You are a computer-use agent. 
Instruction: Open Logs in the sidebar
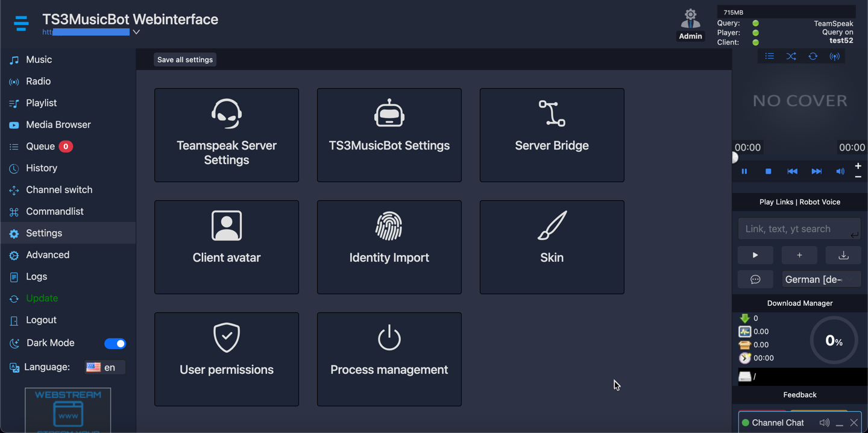68,277
